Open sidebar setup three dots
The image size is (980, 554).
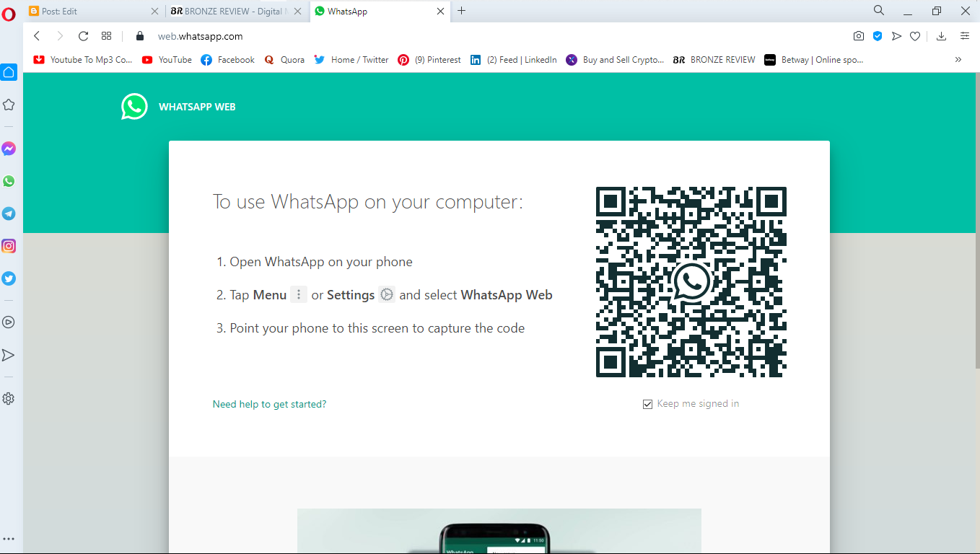point(9,539)
